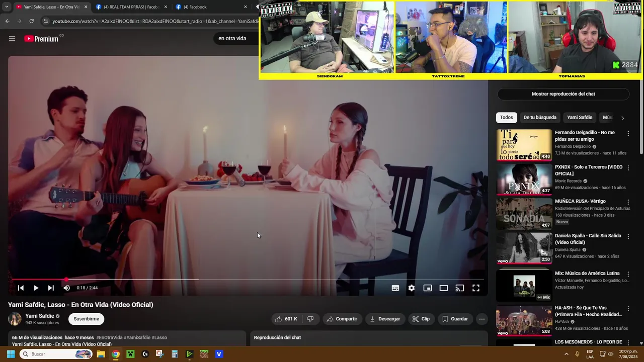
Task: Toggle subtitles captions button
Action: click(395, 288)
